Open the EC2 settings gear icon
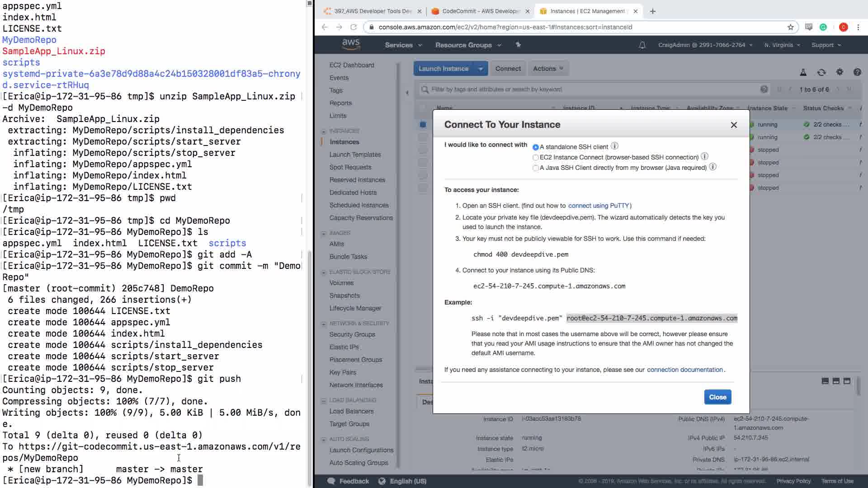Image resolution: width=868 pixels, height=488 pixels. (x=840, y=72)
